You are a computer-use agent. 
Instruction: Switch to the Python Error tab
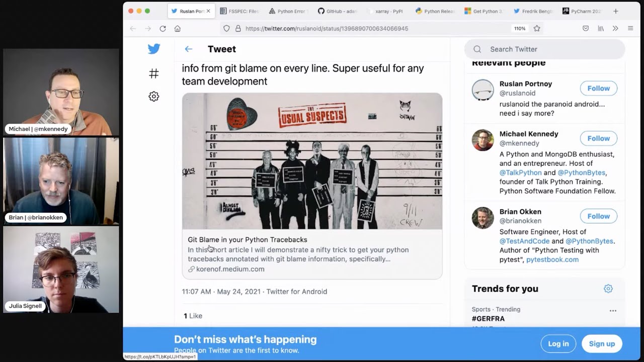coord(288,11)
